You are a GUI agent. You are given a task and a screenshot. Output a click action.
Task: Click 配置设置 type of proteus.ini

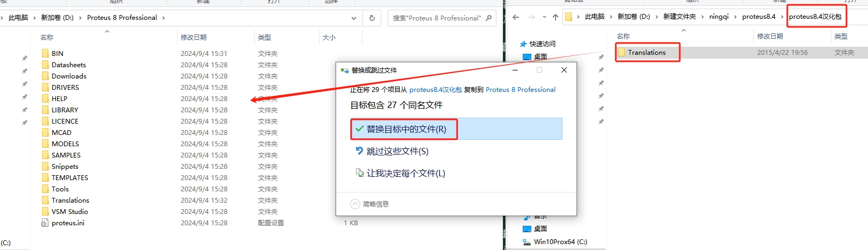(271, 223)
